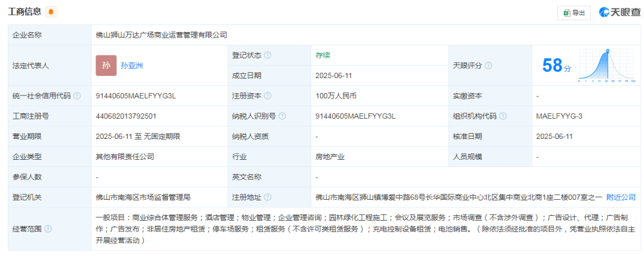Click the 法定代表人 label cell

click(x=49, y=65)
